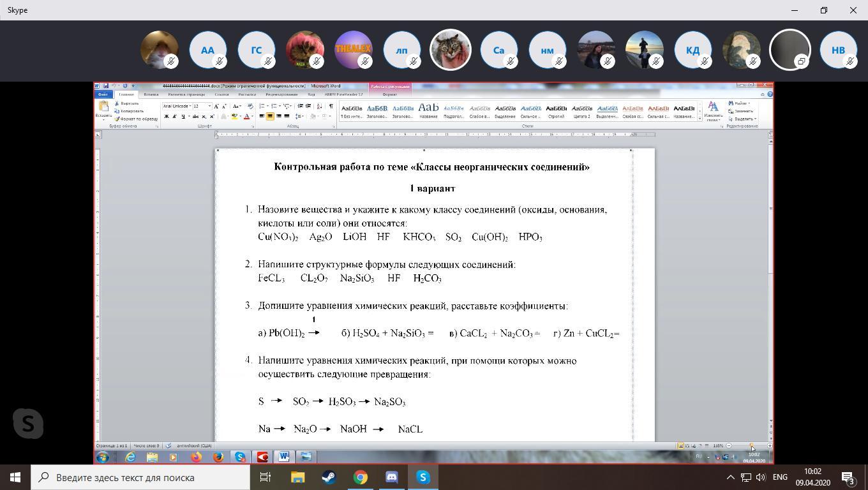This screenshot has width=868, height=490.
Task: Open the Word Help icon
Action: pos(770,94)
